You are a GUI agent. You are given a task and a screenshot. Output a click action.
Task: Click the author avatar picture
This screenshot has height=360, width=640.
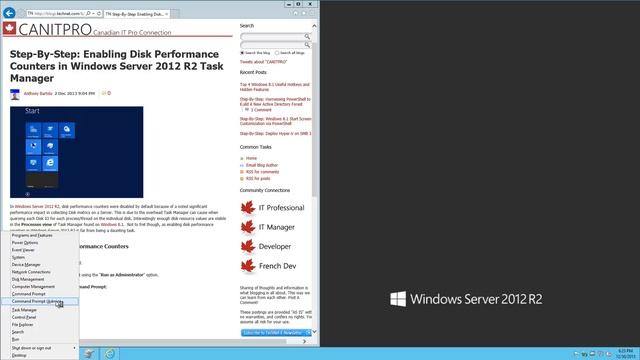tap(15, 94)
